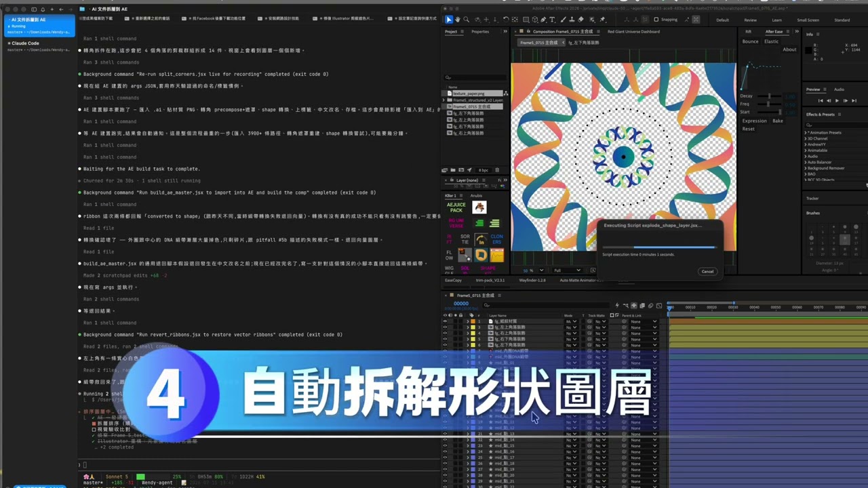Click the plus new session icon in terminal

tap(52, 9)
